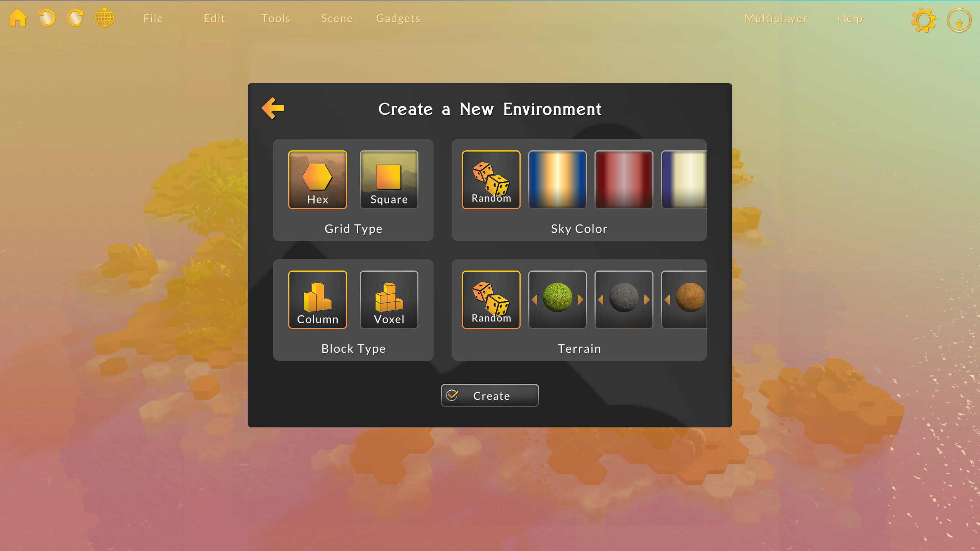Select Random dice for Terrain

491,300
